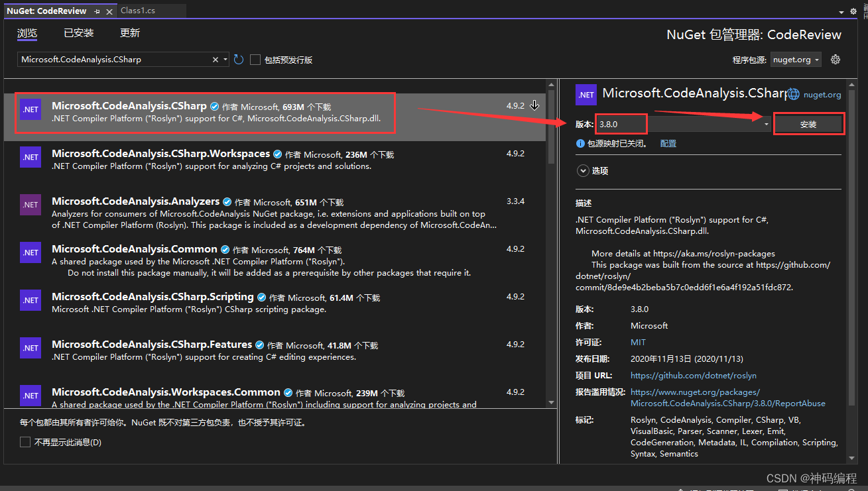The image size is (868, 491).
Task: Open the search box history dropdown
Action: click(226, 60)
